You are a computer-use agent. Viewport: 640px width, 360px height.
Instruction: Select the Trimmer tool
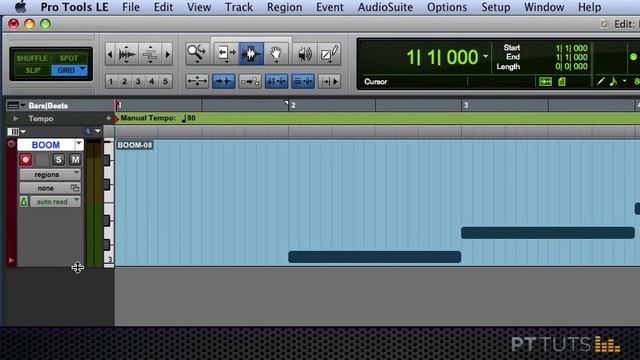coord(226,53)
